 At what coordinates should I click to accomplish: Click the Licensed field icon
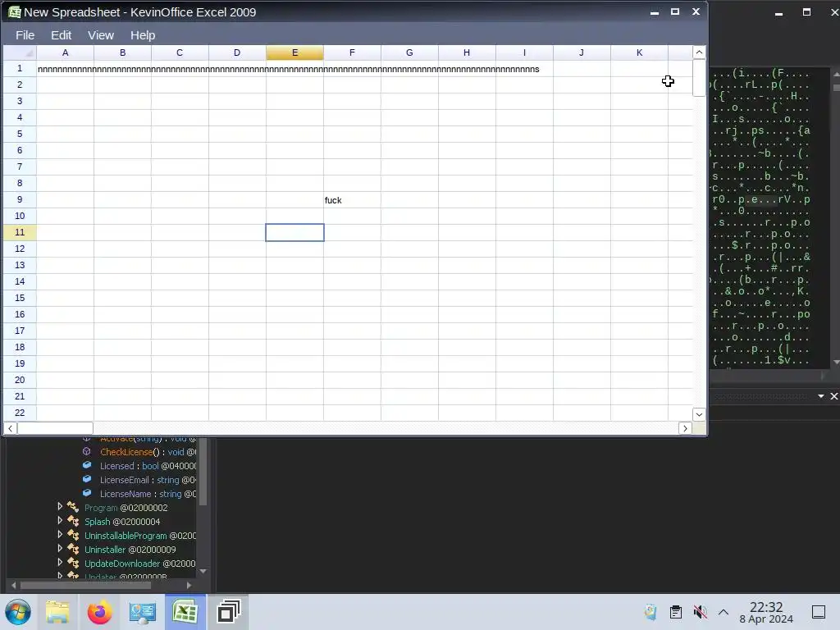coord(87,465)
